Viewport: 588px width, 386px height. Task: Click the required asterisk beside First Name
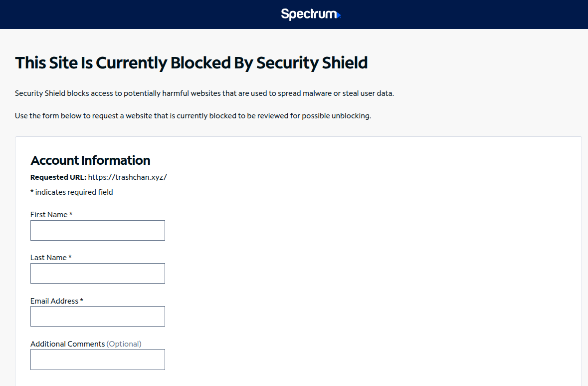71,214
